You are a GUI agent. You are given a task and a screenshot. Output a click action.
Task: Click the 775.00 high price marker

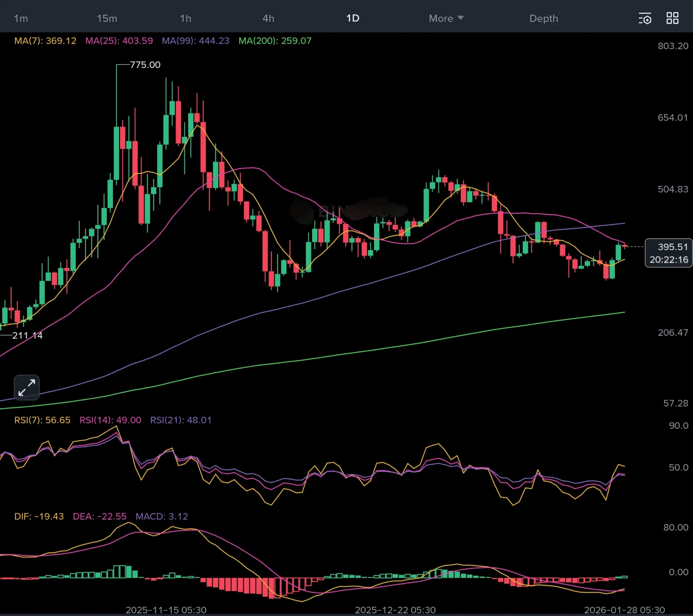[145, 65]
